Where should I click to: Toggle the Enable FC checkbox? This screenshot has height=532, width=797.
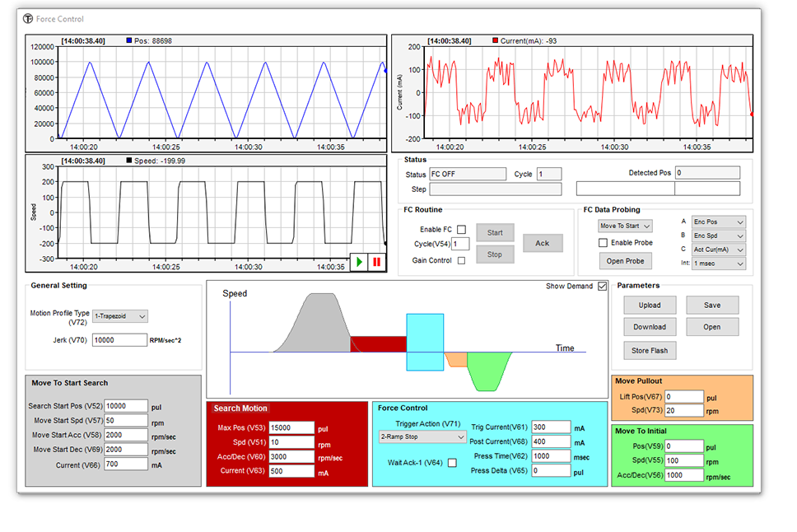[461, 230]
